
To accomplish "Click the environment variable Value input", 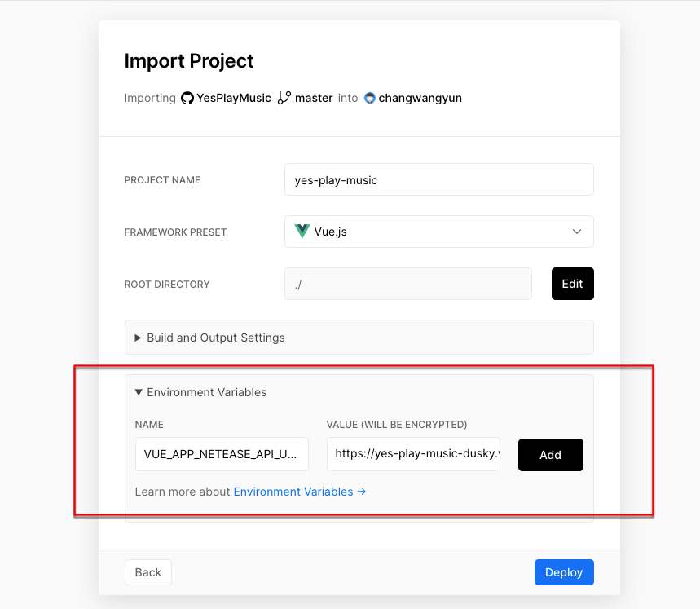I will (x=413, y=454).
